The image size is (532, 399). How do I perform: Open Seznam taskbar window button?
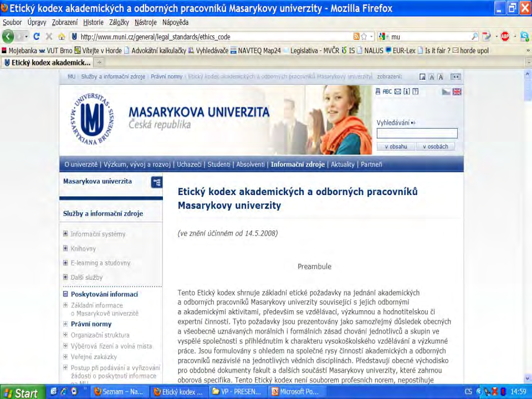click(120, 392)
